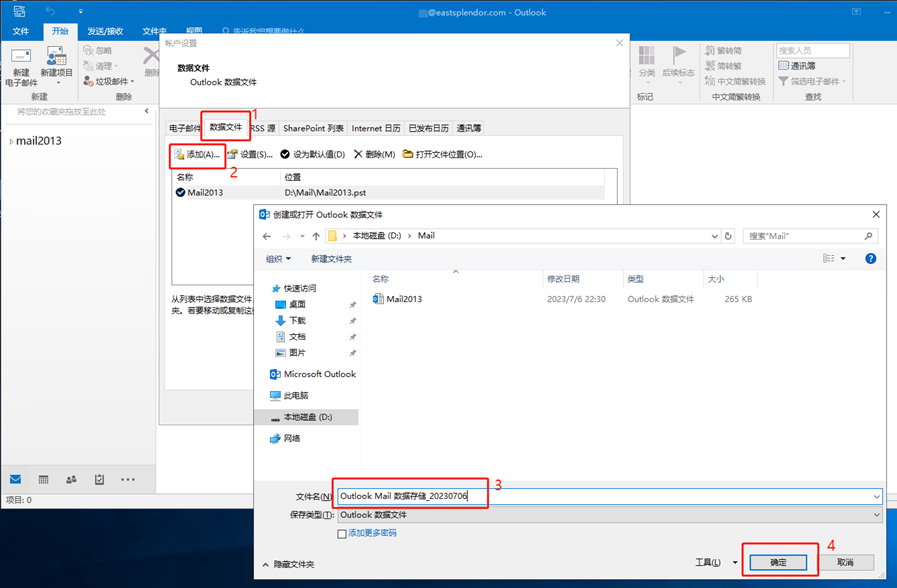897x588 pixels.
Task: Click 删除(M) to remove the data file
Action: click(375, 155)
